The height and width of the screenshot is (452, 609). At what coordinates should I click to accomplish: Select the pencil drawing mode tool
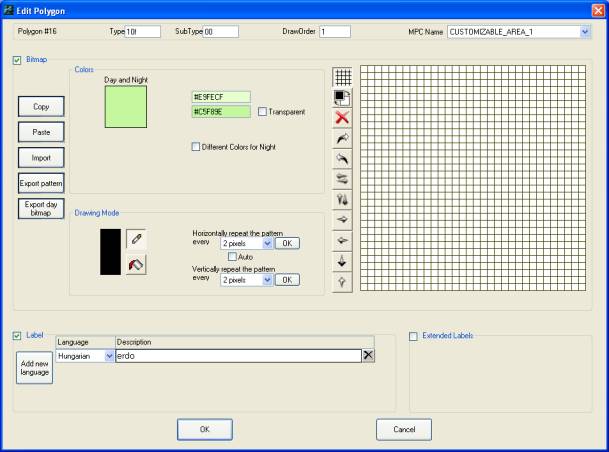click(136, 240)
